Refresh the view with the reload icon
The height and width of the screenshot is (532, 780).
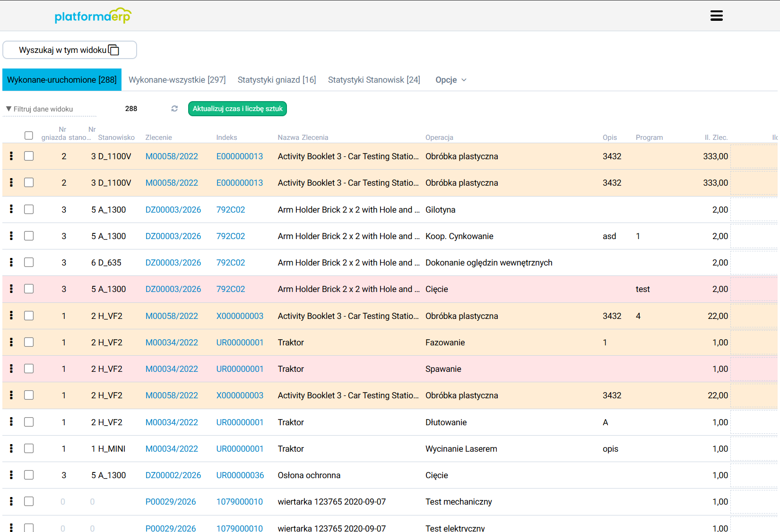click(x=174, y=109)
